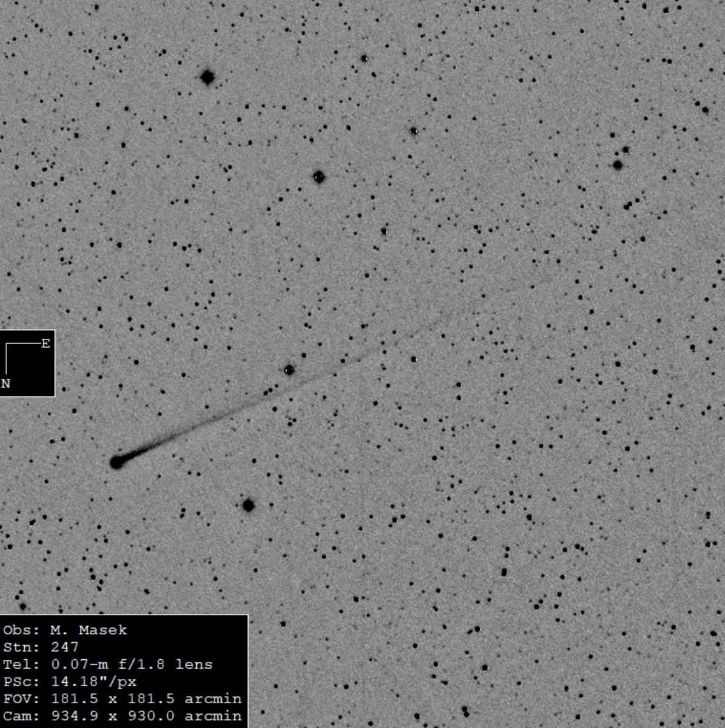Click the bright star in upper center of image
725x728 pixels.
(x=319, y=177)
